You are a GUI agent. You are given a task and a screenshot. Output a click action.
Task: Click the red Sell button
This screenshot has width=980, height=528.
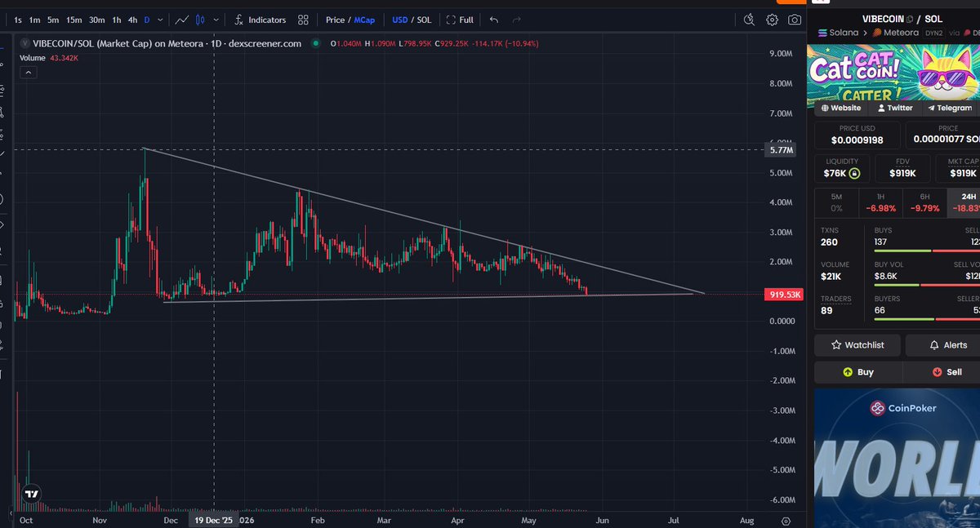[942, 372]
